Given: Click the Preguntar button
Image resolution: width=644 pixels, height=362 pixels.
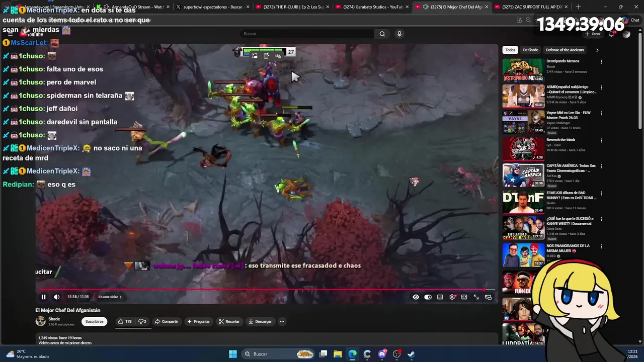Looking at the screenshot, I should (198, 321).
